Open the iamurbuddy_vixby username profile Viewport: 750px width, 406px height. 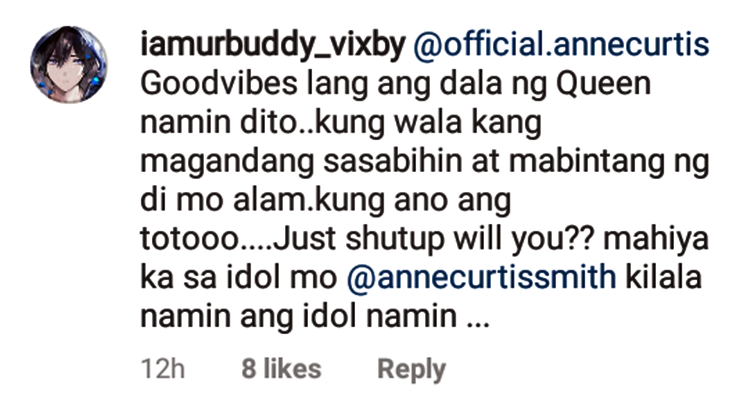pyautogui.click(x=273, y=45)
